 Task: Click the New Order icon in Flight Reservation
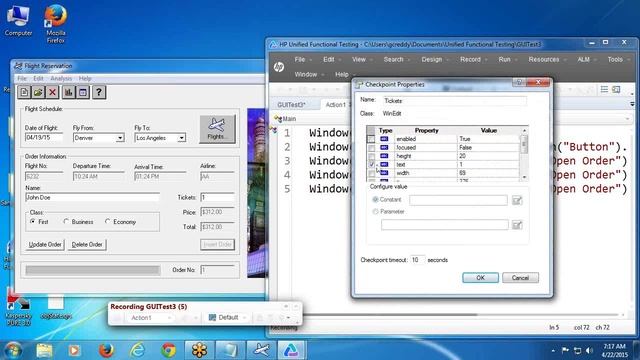coord(24,92)
